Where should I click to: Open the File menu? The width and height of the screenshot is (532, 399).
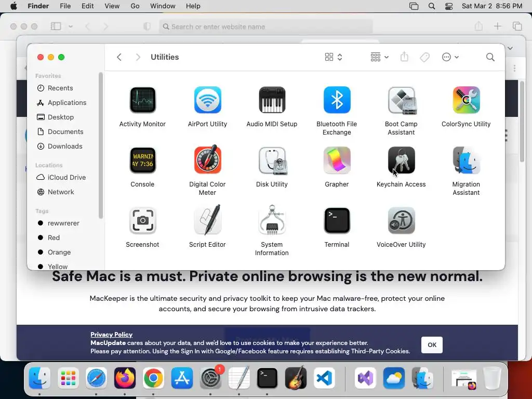click(x=65, y=6)
